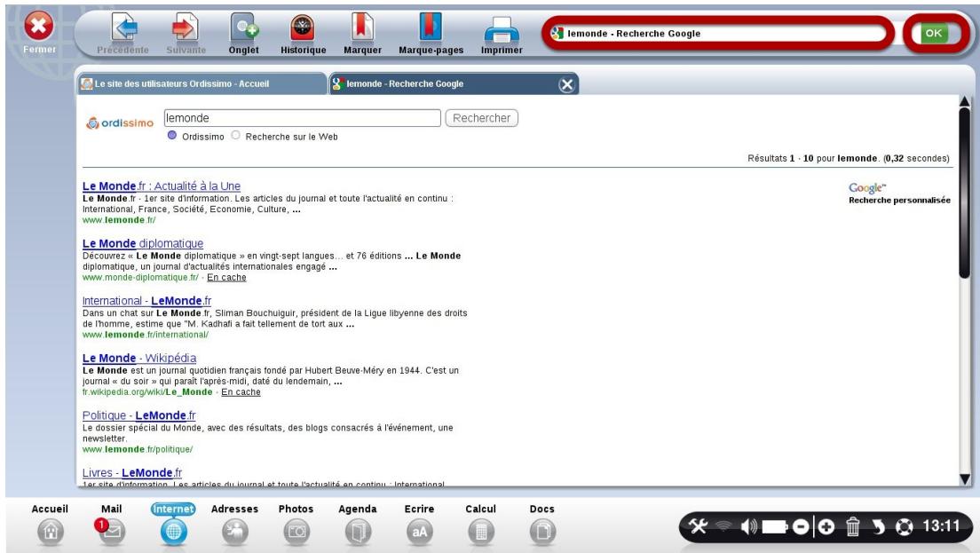Viewport: 980px width, 553px height.
Task: Open the Internet globe app
Action: tap(173, 531)
